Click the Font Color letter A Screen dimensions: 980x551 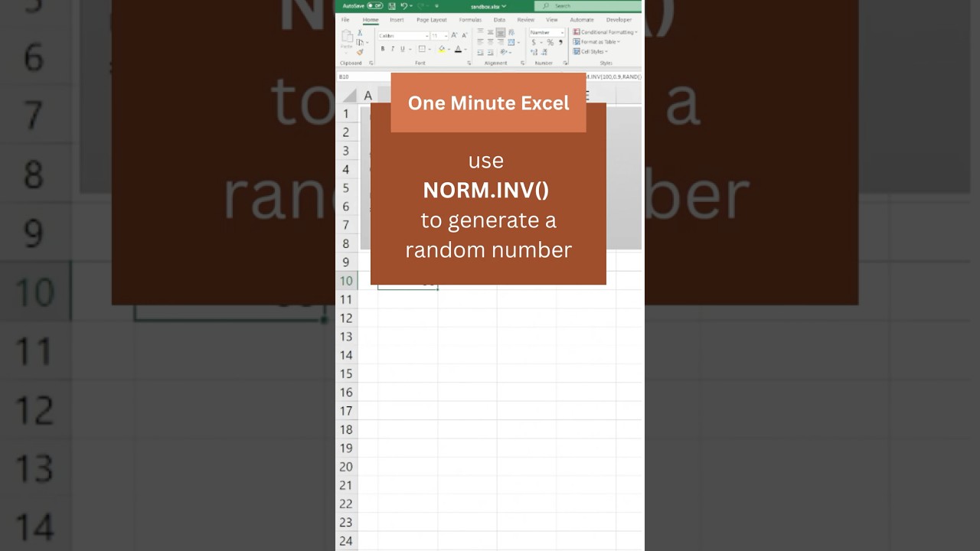[x=458, y=49]
